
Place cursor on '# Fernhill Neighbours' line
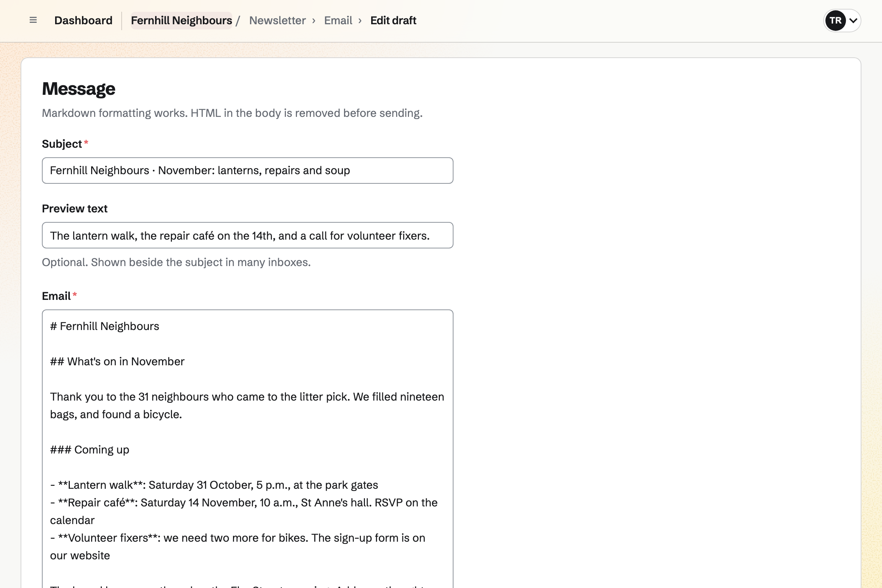[105, 326]
